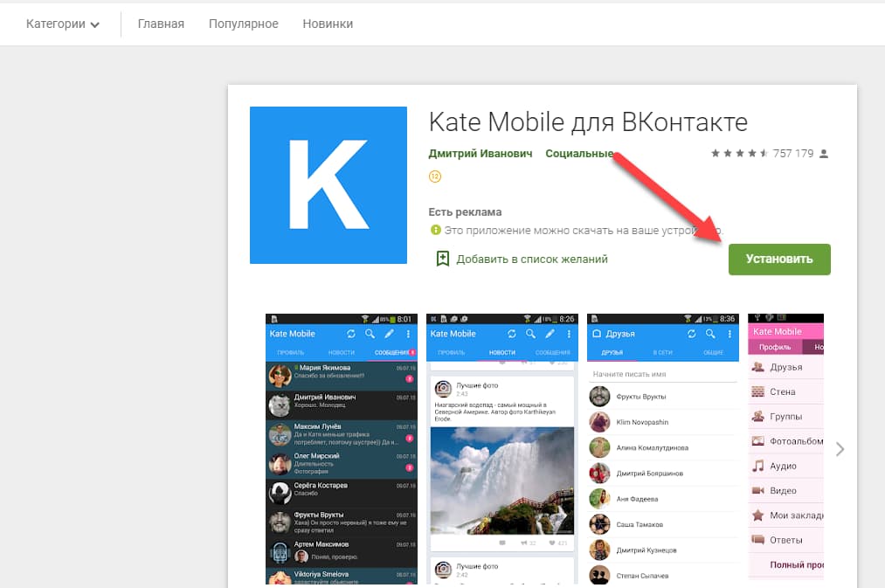The image size is (885, 588).
Task: Click the Klim Novopashin row in the third screenshot
Action: 663,422
